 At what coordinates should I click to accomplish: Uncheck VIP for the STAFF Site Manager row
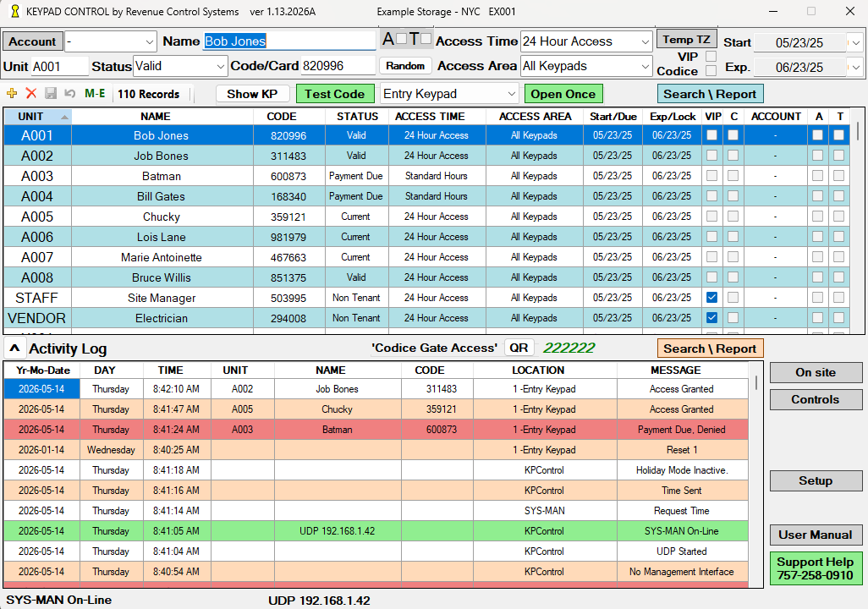click(x=711, y=297)
